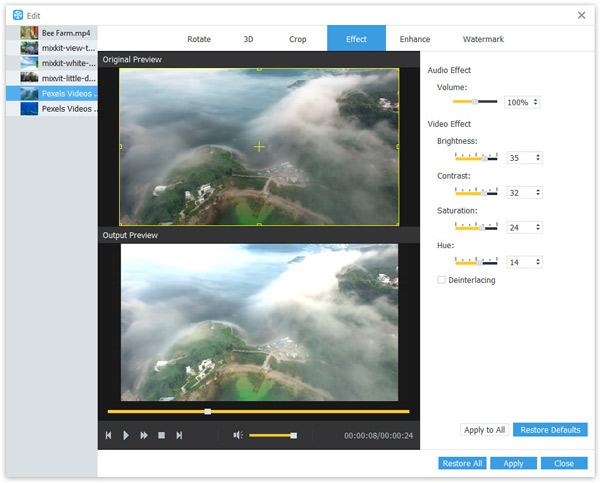Image resolution: width=600 pixels, height=483 pixels.
Task: Click the Apply to All button
Action: [x=484, y=430]
